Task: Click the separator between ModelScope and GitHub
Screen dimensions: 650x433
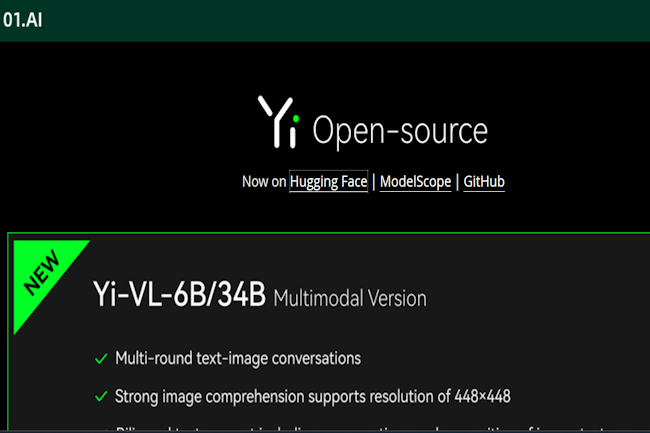Action: coord(458,182)
